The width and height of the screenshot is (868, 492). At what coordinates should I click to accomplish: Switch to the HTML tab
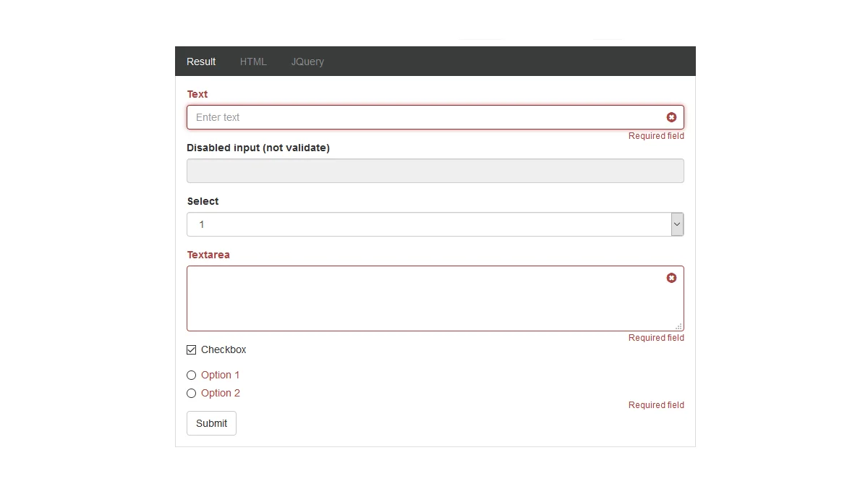[253, 61]
